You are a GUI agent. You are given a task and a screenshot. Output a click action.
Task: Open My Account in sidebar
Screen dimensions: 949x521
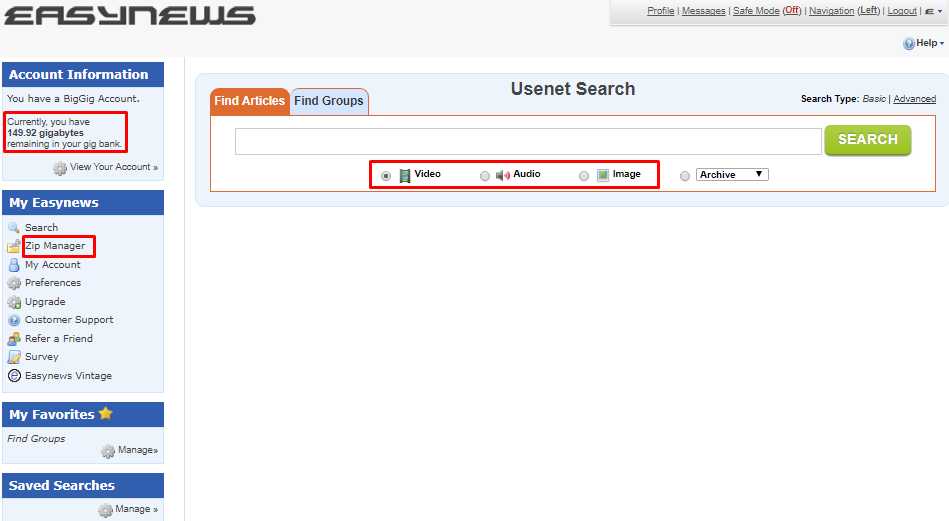pos(53,264)
